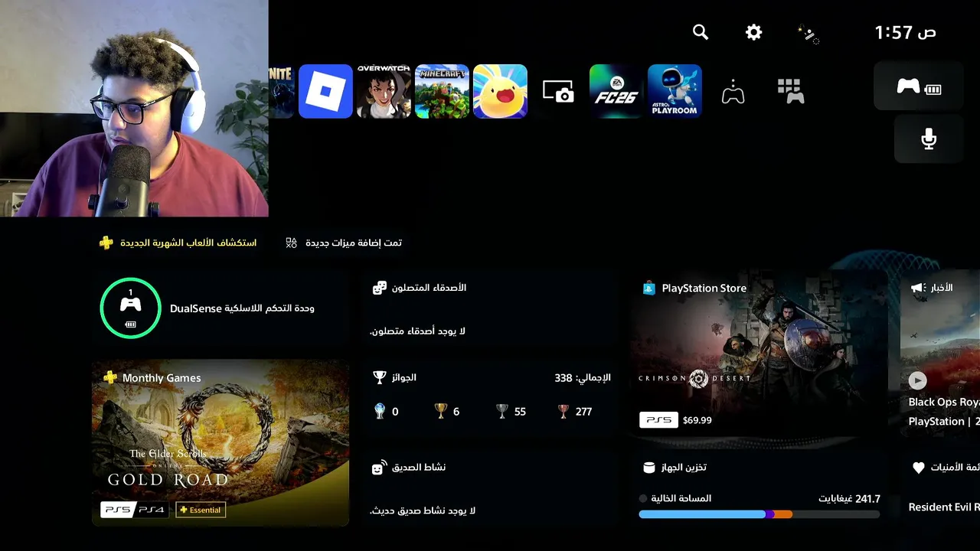Open the trophies card header
Screen dimensions: 980x551
(x=490, y=378)
